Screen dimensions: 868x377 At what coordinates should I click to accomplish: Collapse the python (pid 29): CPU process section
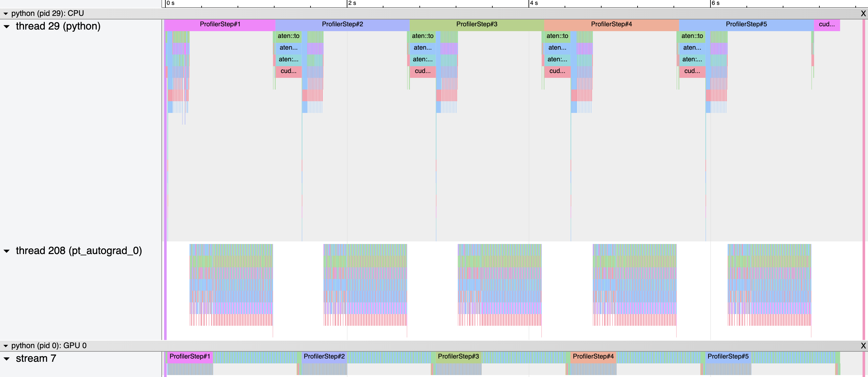coord(6,14)
